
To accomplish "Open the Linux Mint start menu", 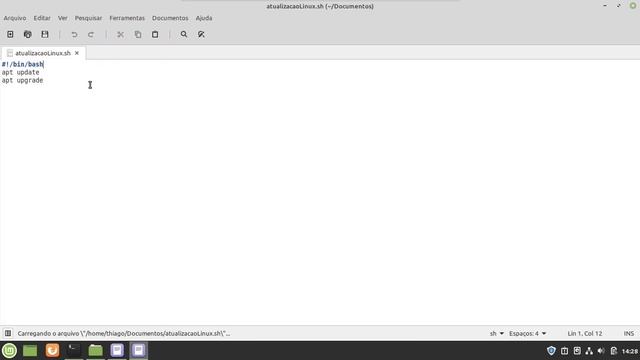I will 9,350.
